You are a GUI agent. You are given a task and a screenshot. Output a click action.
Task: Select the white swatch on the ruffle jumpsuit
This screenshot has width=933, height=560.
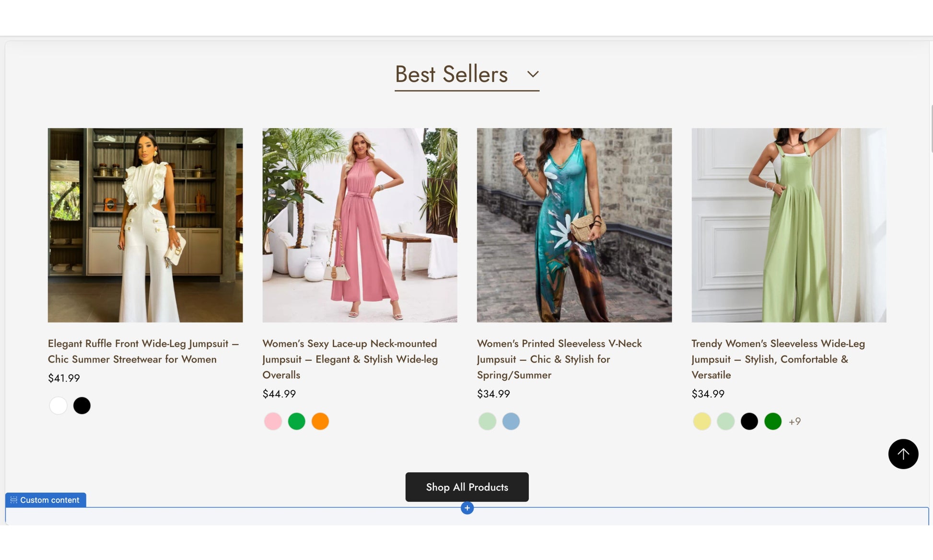pyautogui.click(x=58, y=406)
